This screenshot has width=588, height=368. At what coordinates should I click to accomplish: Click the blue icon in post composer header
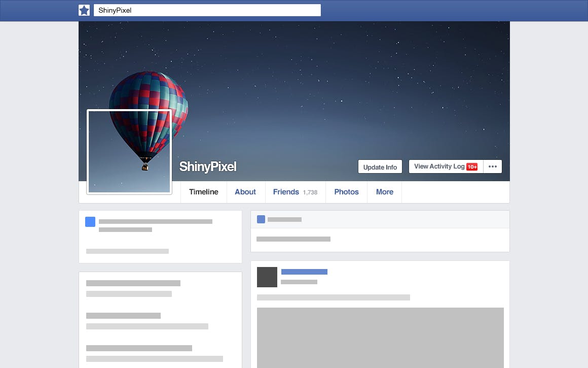pyautogui.click(x=261, y=219)
